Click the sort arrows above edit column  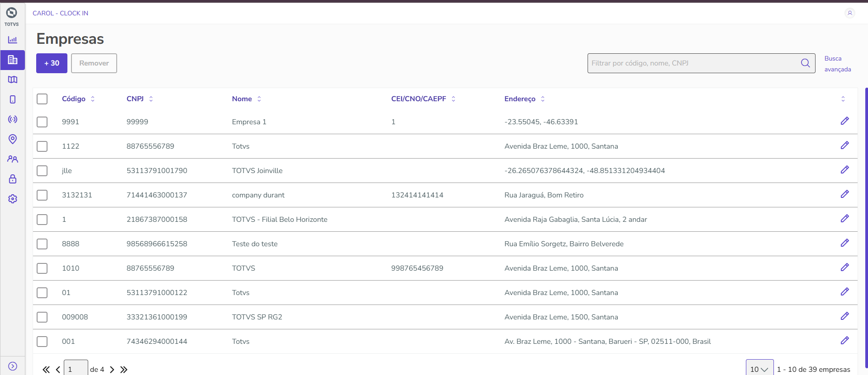point(843,99)
